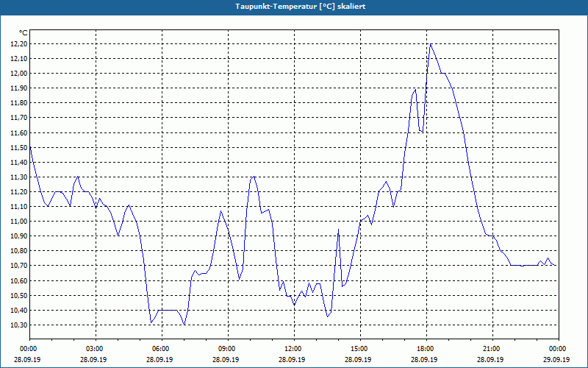Click the 11,30 y-axis label

coord(20,177)
